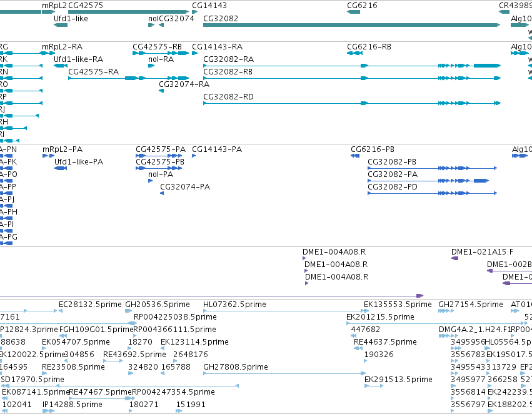
Task: Select the CG42575 gene label
Action: pyautogui.click(x=86, y=6)
